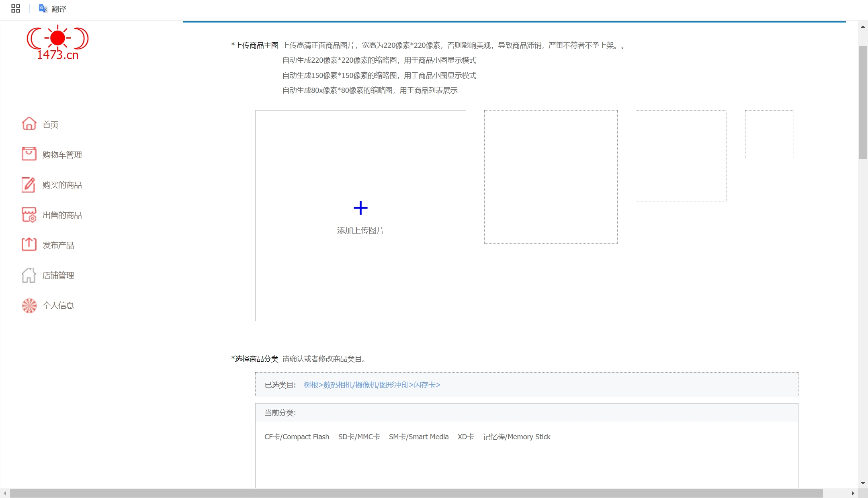Click the vertical scrollbar thumb
The height and width of the screenshot is (498, 868).
863,102
